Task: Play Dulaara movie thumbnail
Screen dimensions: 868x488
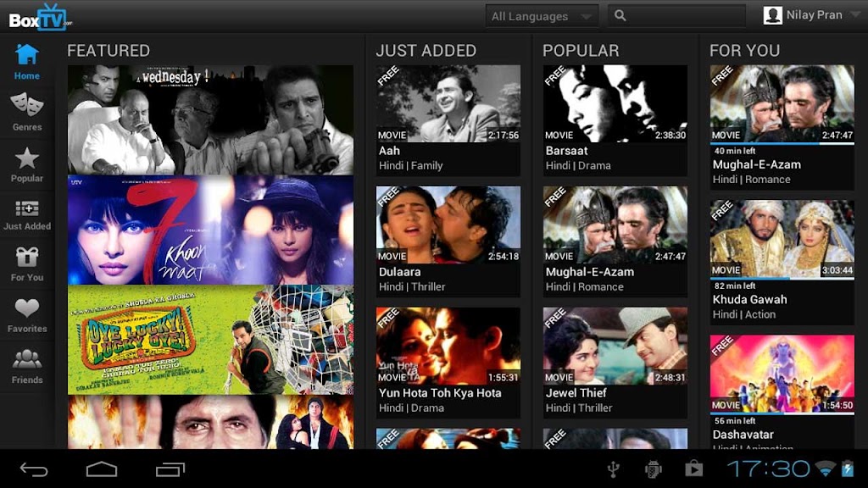Action: click(x=448, y=225)
